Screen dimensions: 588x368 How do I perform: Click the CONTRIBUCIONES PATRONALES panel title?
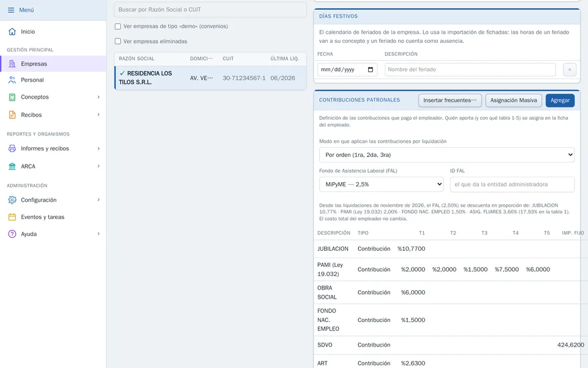pos(360,100)
